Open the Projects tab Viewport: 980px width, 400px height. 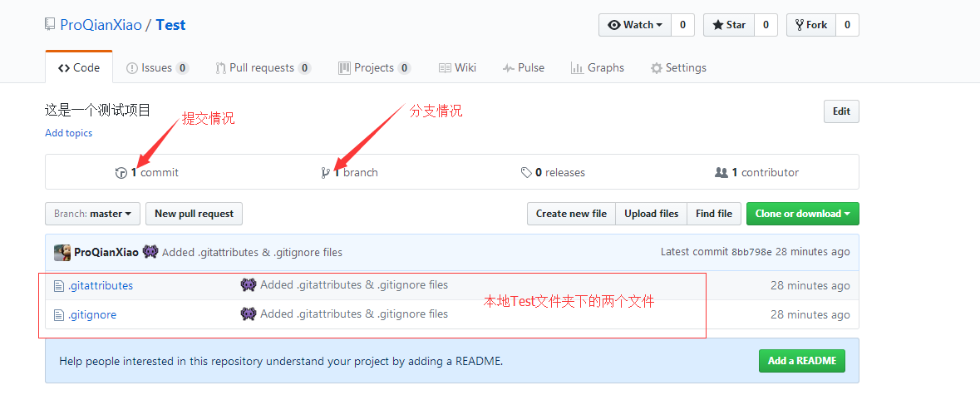(x=374, y=67)
